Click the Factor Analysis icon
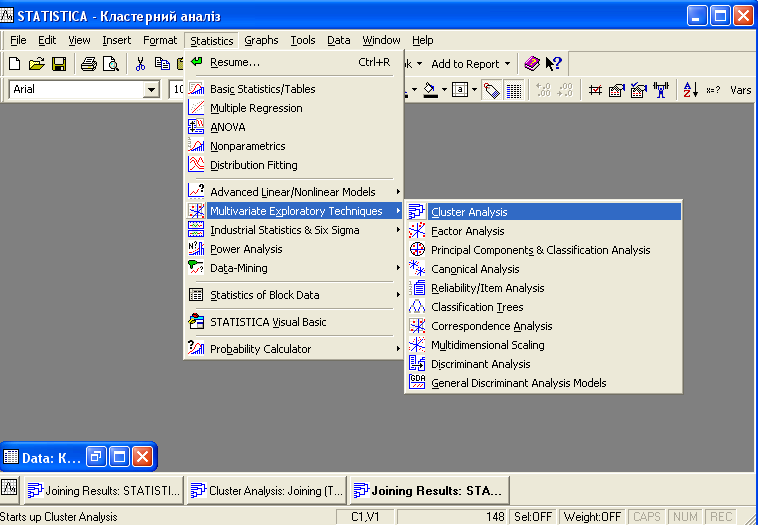This screenshot has width=758, height=525. pyautogui.click(x=417, y=231)
